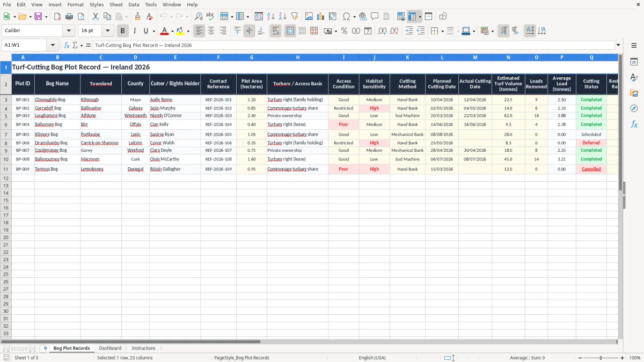Apply the AutoFilter
Viewport: 644px width, 362px height.
[x=295, y=17]
